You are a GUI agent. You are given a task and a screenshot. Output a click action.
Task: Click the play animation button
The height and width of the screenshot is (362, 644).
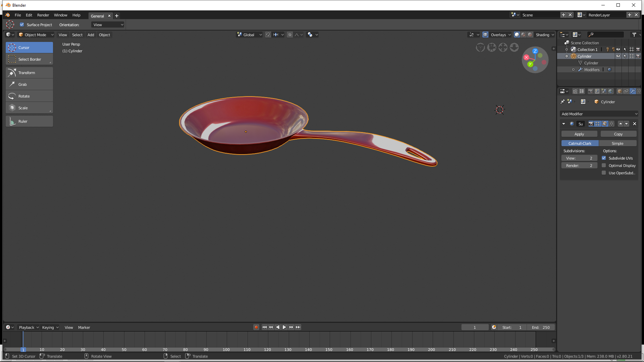284,327
